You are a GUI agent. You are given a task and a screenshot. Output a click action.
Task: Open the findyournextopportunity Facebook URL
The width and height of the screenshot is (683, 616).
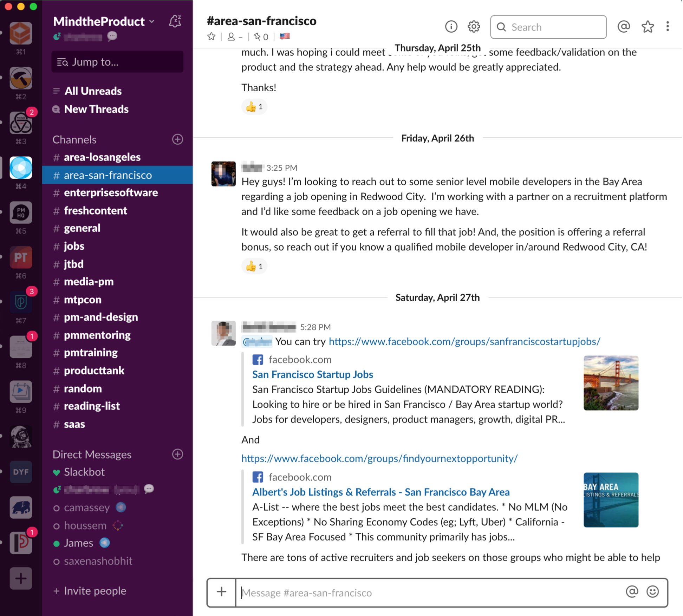[x=379, y=458]
